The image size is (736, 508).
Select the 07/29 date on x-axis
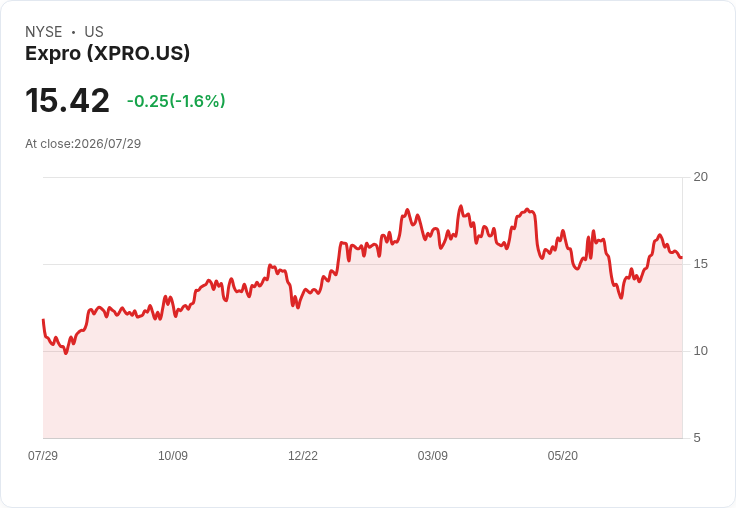click(43, 455)
